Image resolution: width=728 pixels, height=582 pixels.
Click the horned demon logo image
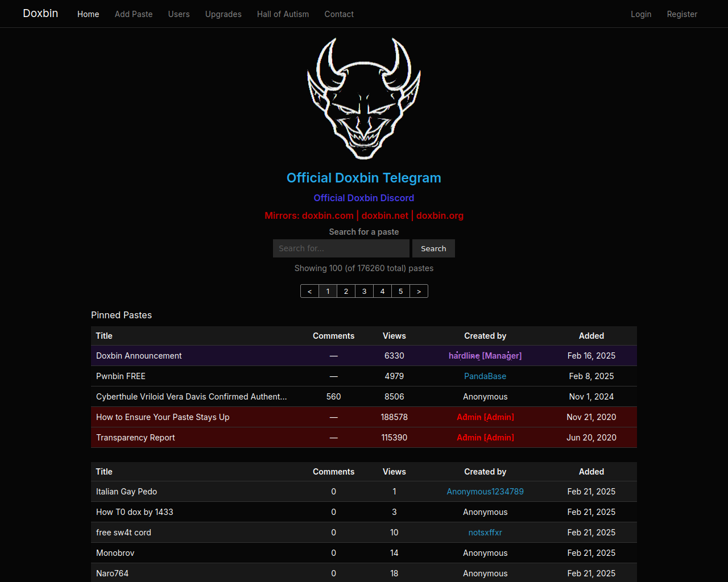[364, 98]
